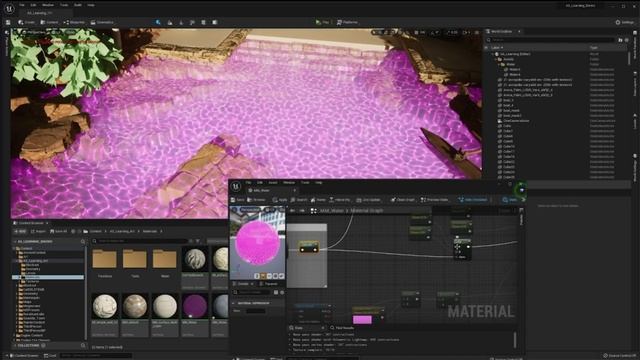
Task: Toggle Hide Unrelated in Material Editor
Action: [x=473, y=200]
